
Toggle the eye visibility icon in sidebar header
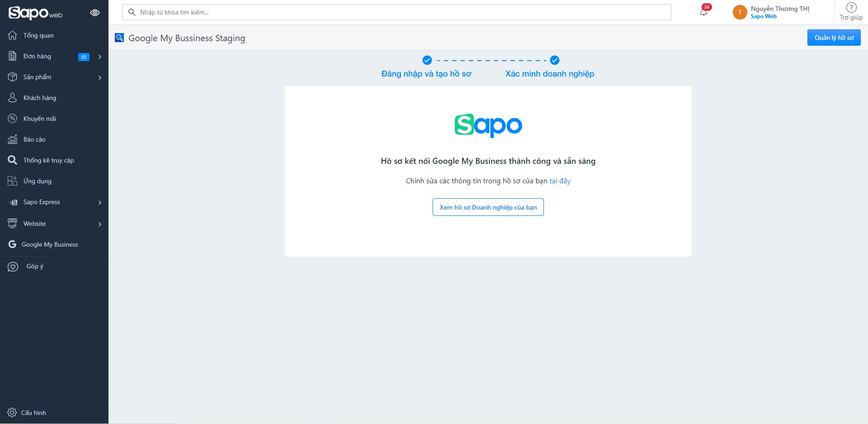pyautogui.click(x=95, y=13)
